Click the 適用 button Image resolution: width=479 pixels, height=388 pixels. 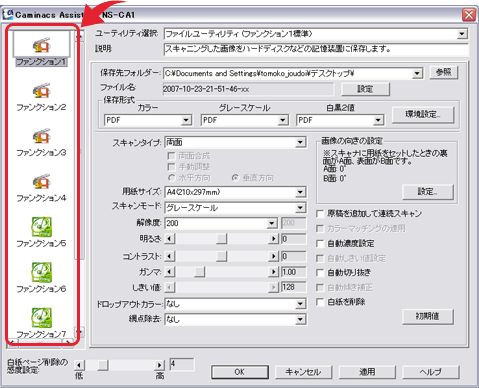pyautogui.click(x=367, y=372)
